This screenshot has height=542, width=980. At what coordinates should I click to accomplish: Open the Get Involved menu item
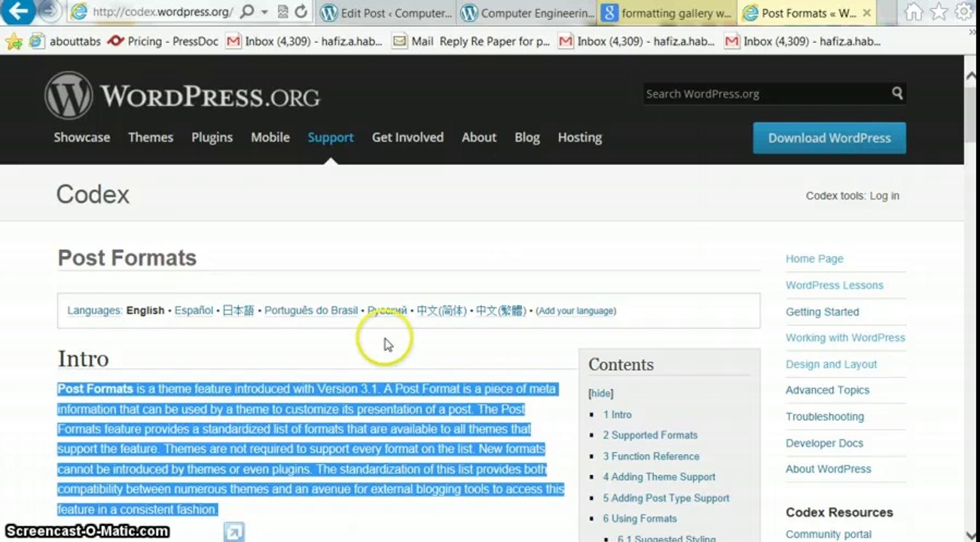[408, 137]
